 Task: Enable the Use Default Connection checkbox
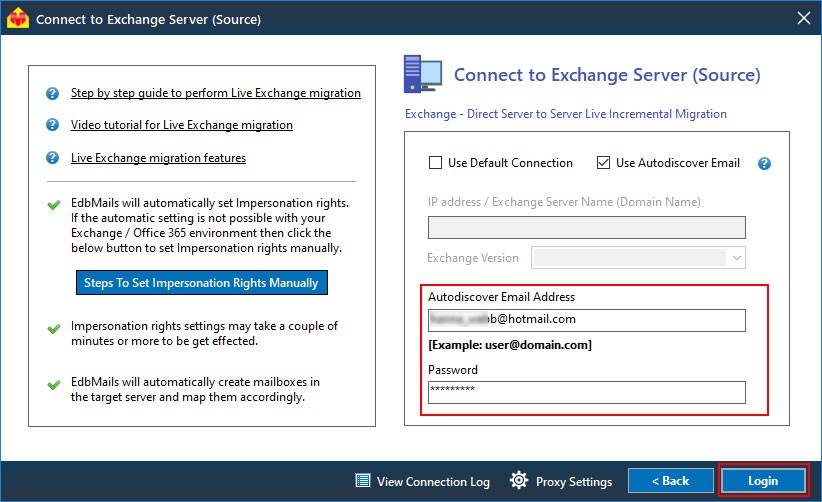pyautogui.click(x=435, y=162)
